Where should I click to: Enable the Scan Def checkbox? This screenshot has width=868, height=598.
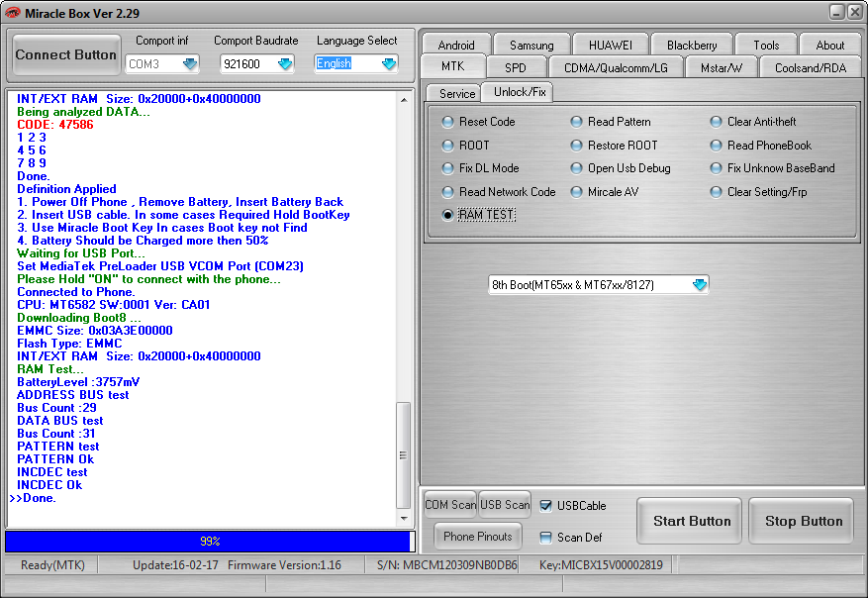[545, 537]
